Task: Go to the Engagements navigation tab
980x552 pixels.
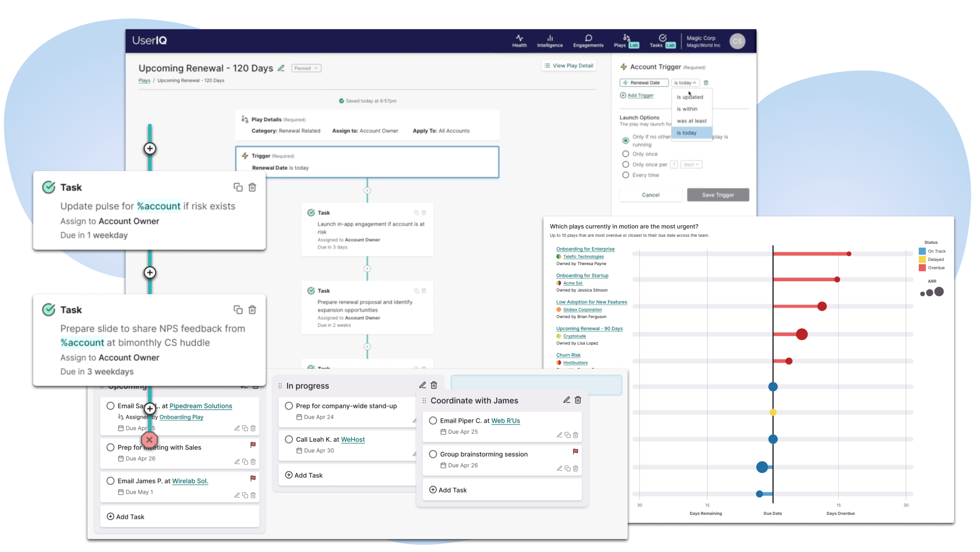Action: [588, 41]
